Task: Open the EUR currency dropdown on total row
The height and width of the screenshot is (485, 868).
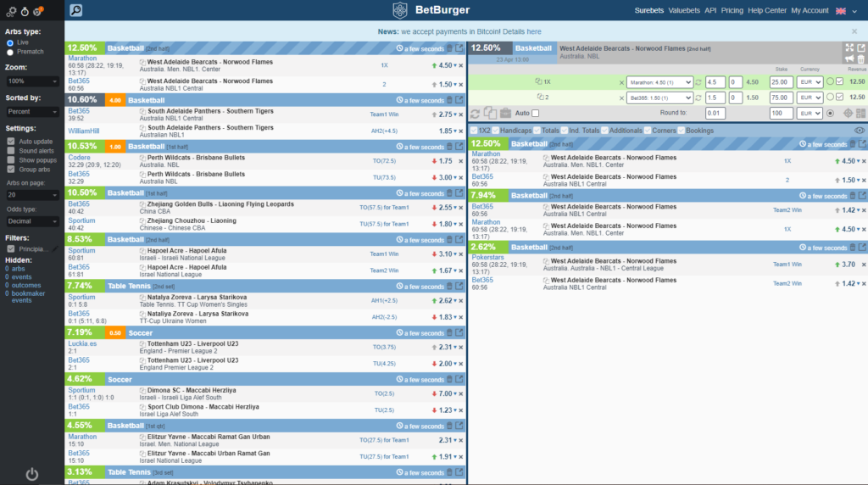Action: [810, 114]
